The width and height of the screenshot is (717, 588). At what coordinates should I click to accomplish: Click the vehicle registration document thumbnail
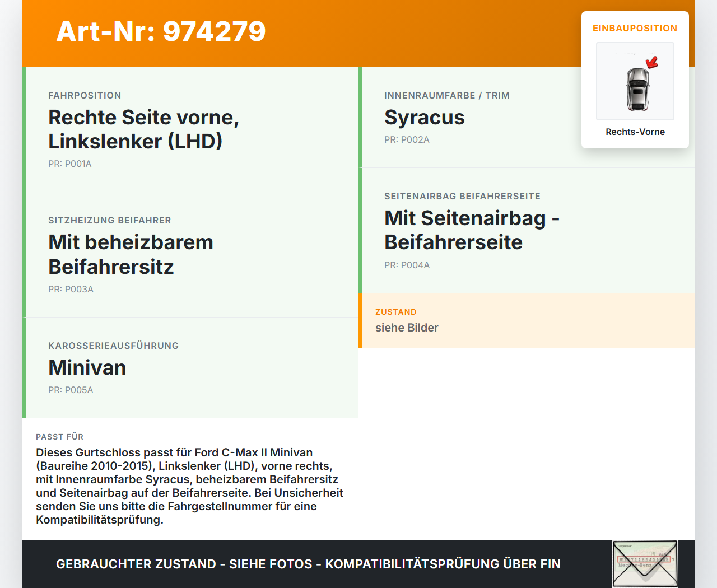click(x=644, y=563)
